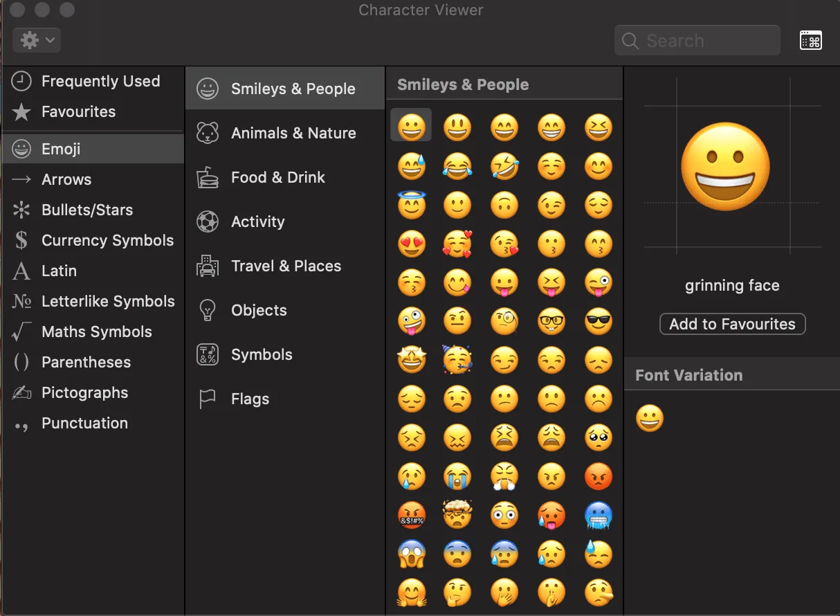The image size is (840, 616).
Task: Switch to Food & Drink emoji
Action: pos(285,177)
